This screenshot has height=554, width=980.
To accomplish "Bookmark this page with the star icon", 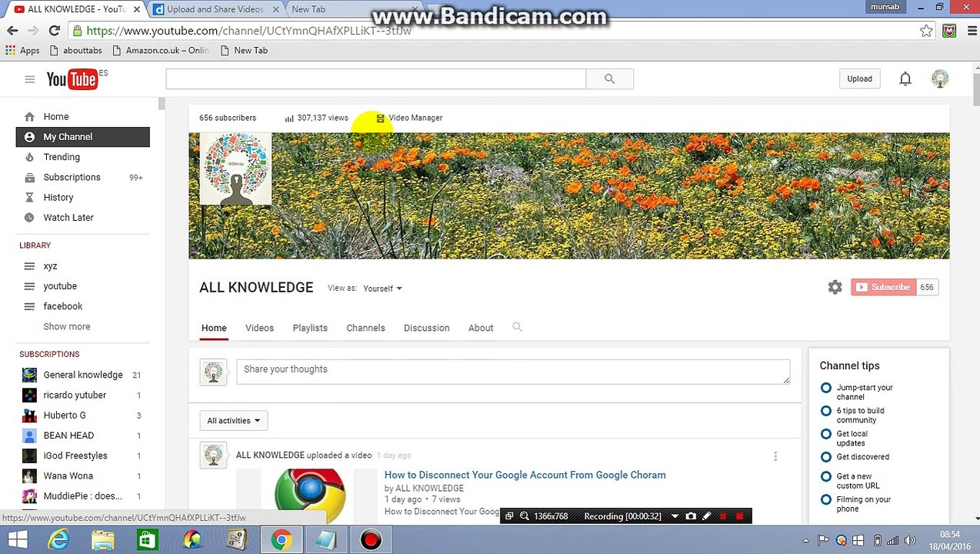I will [926, 31].
